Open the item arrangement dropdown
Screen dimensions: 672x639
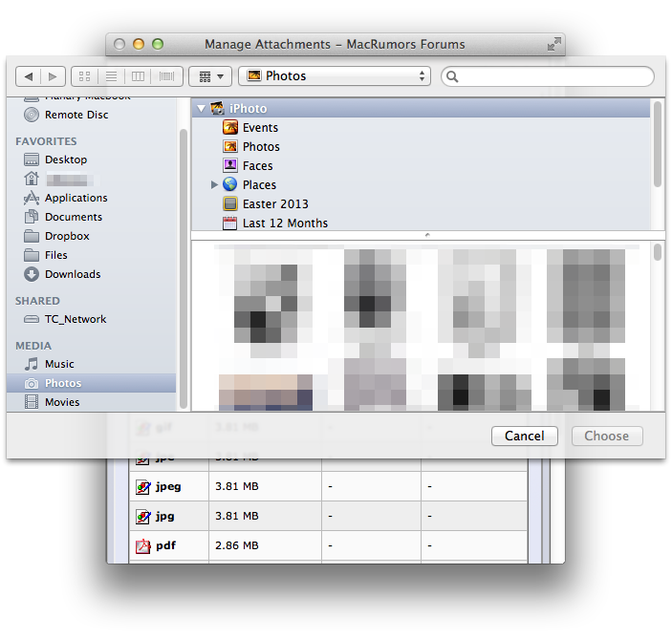pyautogui.click(x=210, y=76)
